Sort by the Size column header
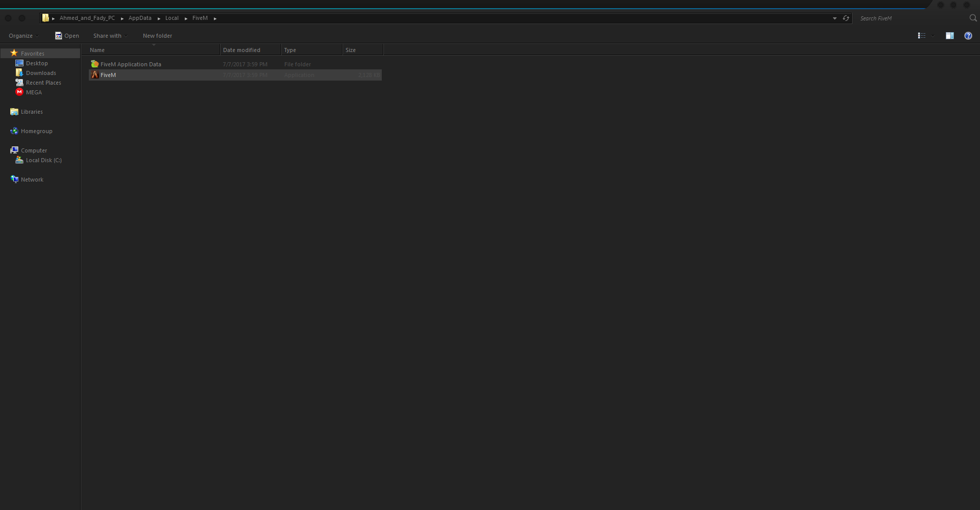980x510 pixels. (x=363, y=50)
